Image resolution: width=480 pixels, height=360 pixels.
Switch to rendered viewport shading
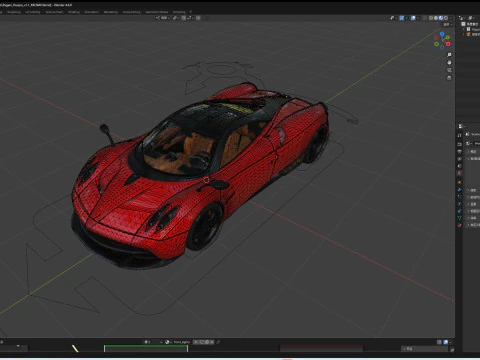[446, 18]
